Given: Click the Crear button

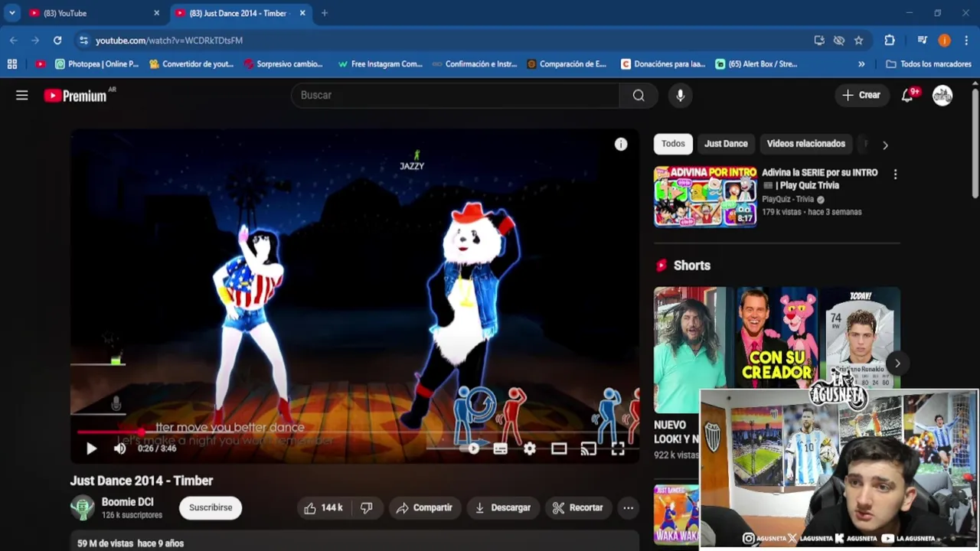Looking at the screenshot, I should coord(861,95).
